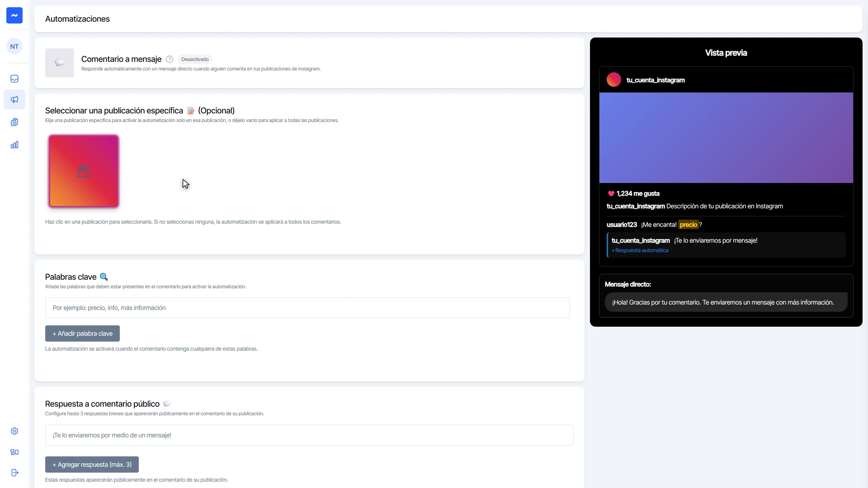Click the heart likes icon in preview
The image size is (868, 488).
611,193
